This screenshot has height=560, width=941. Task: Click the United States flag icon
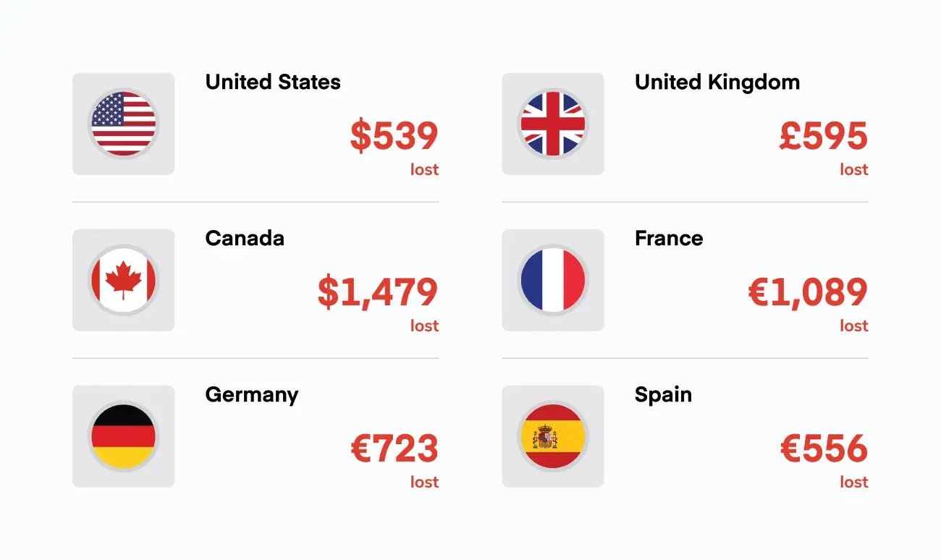pyautogui.click(x=123, y=124)
